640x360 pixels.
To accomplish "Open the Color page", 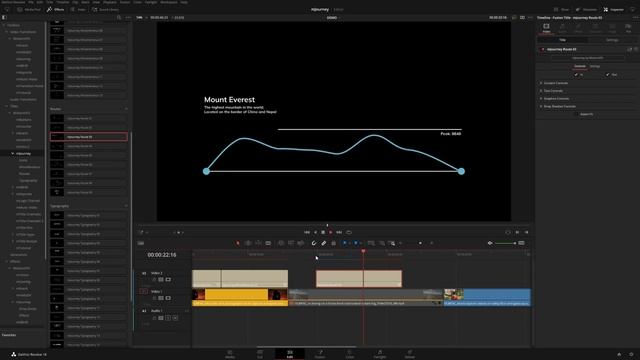I will coord(350,354).
